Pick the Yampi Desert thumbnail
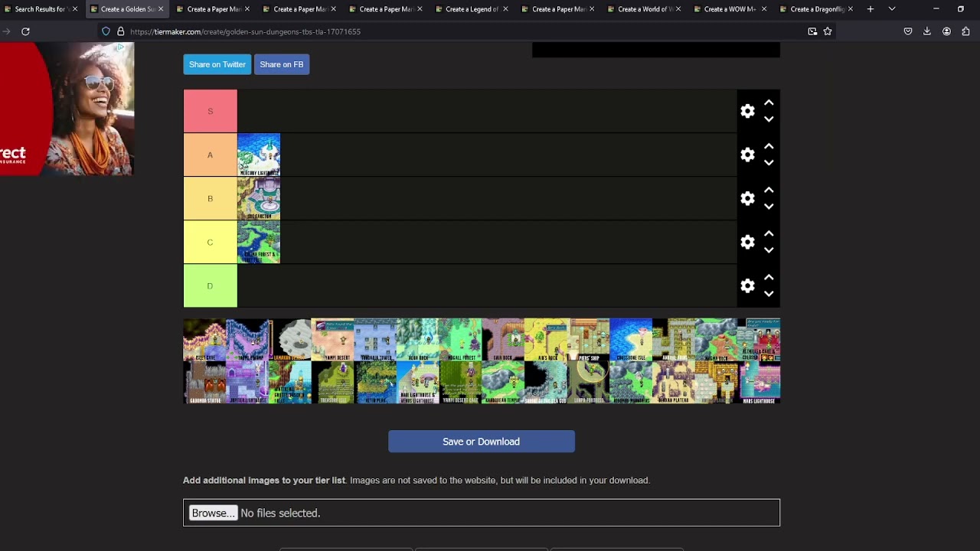This screenshot has height=551, width=980. pyautogui.click(x=333, y=340)
